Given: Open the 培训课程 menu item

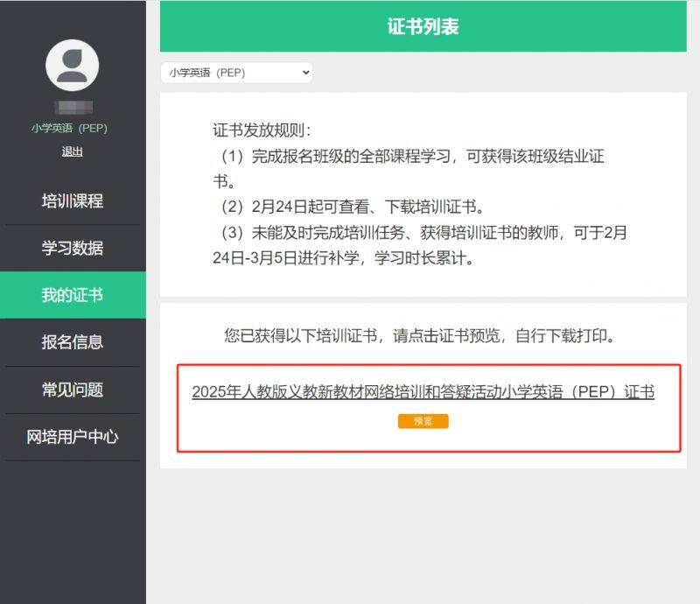Looking at the screenshot, I should 73,200.
